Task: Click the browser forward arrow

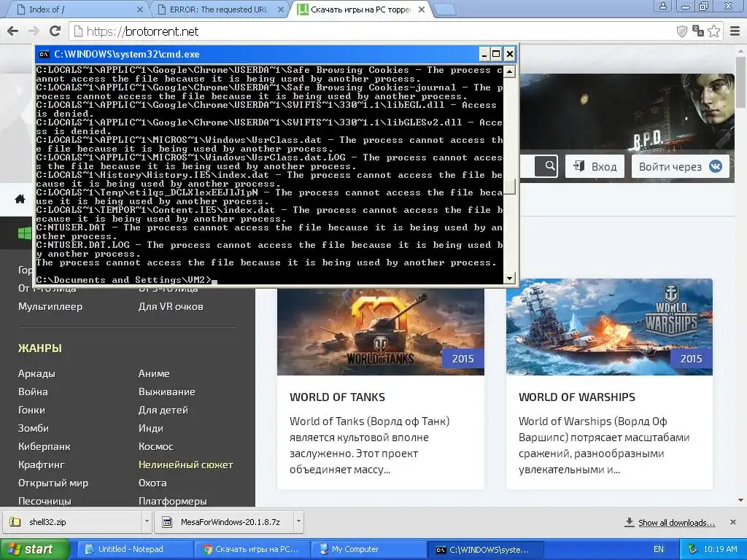Action: (x=34, y=31)
